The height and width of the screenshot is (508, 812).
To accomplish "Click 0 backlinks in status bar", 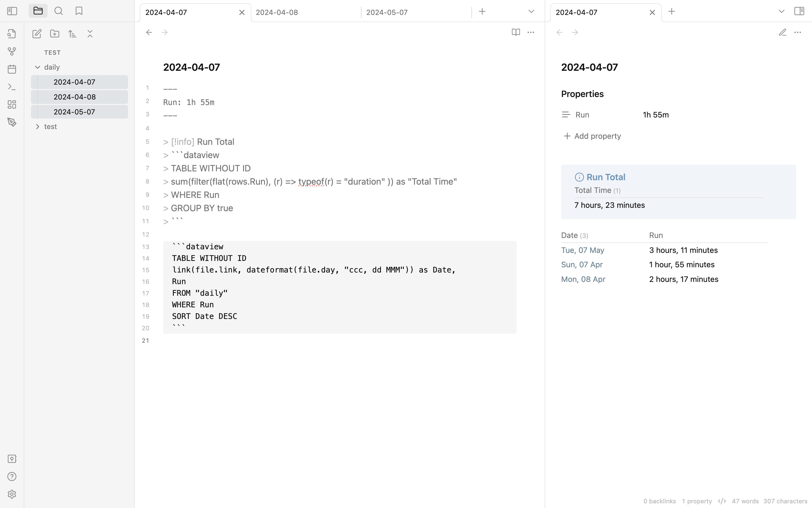I will 660,501.
